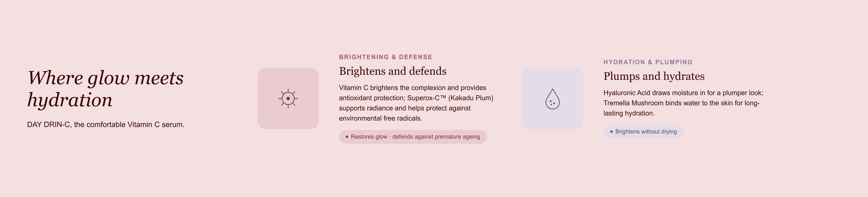This screenshot has width=868, height=197.
Task: Open the Plumps and hydrates heading
Action: (654, 76)
